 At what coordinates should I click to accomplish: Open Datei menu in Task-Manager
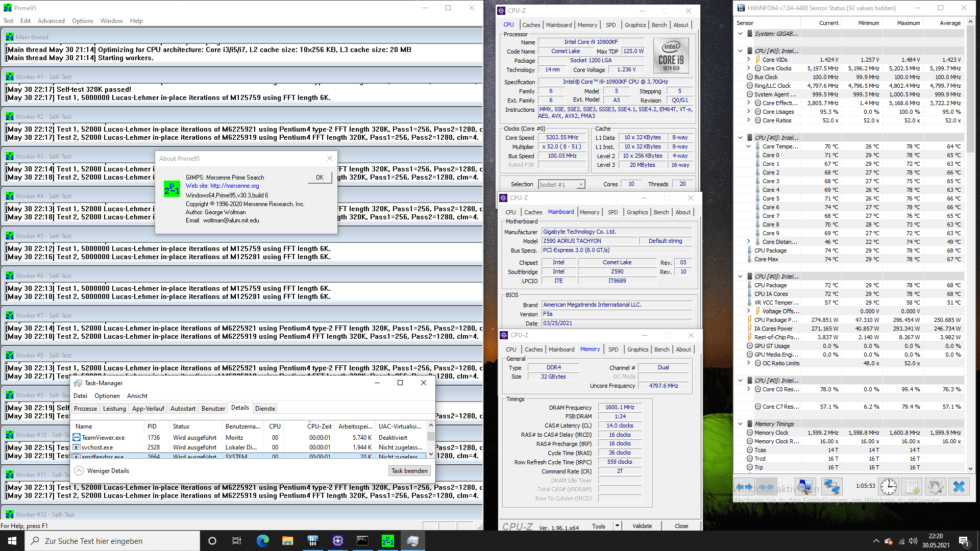[x=80, y=396]
